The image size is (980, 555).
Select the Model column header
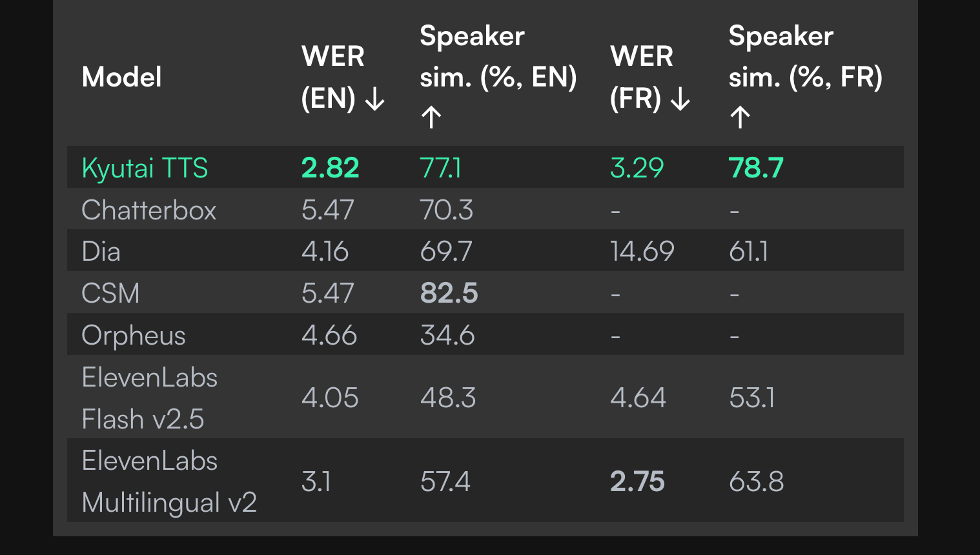(121, 77)
